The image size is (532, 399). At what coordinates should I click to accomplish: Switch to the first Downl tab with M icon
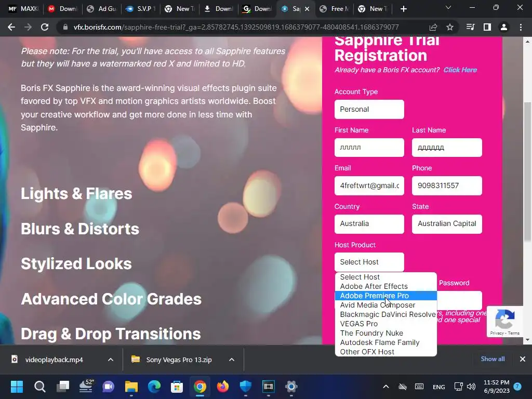pos(63,9)
